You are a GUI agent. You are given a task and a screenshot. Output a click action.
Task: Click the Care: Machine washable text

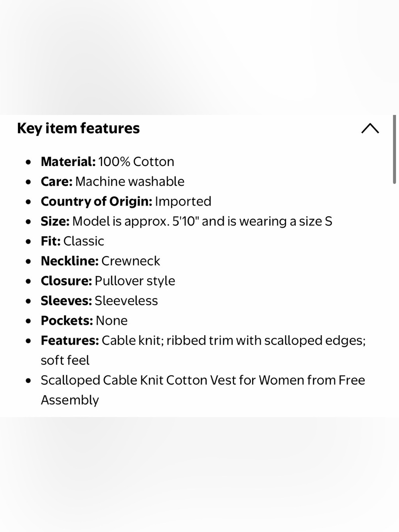pyautogui.click(x=113, y=182)
